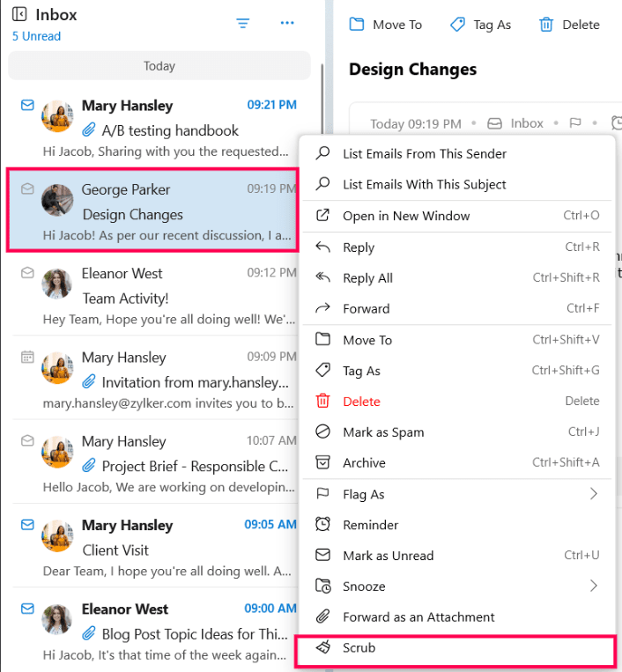Choose Reminder from context menu
622x672 pixels.
tap(457, 525)
